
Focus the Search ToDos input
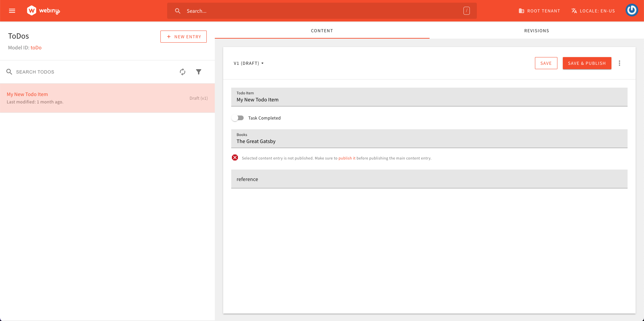pos(94,72)
